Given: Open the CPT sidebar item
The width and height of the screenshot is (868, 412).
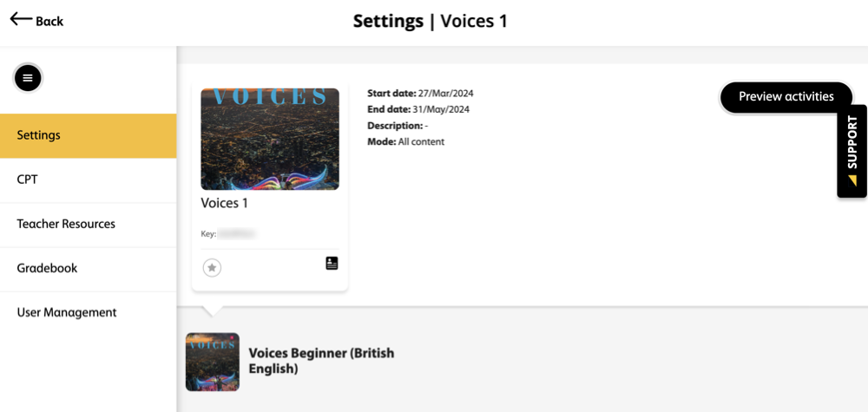Looking at the screenshot, I should point(88,180).
